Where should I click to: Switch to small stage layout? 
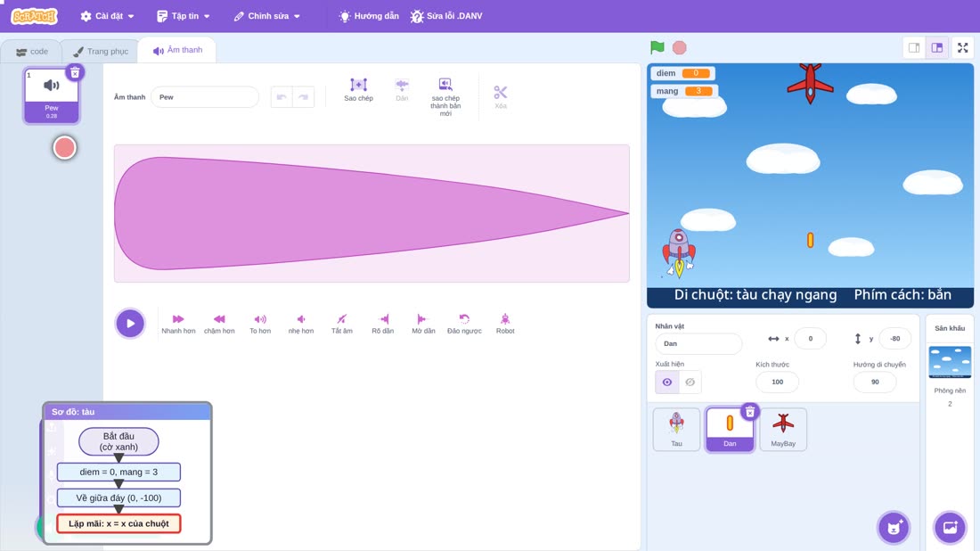click(x=914, y=47)
